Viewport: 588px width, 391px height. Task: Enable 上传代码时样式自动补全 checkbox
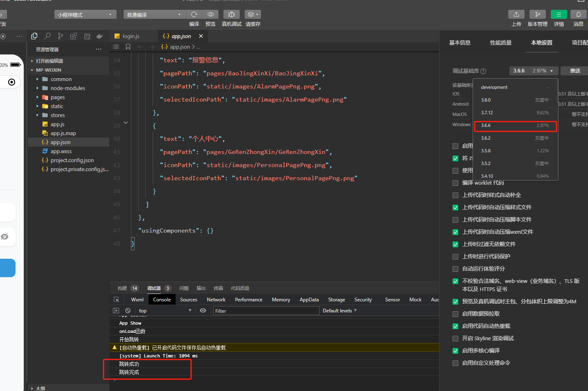point(455,195)
